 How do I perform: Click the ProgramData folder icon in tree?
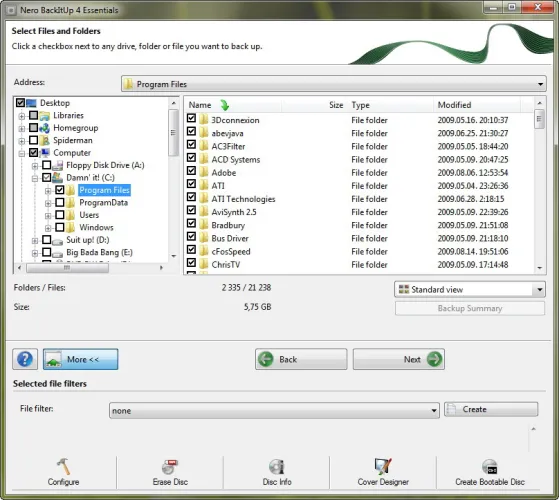71,203
